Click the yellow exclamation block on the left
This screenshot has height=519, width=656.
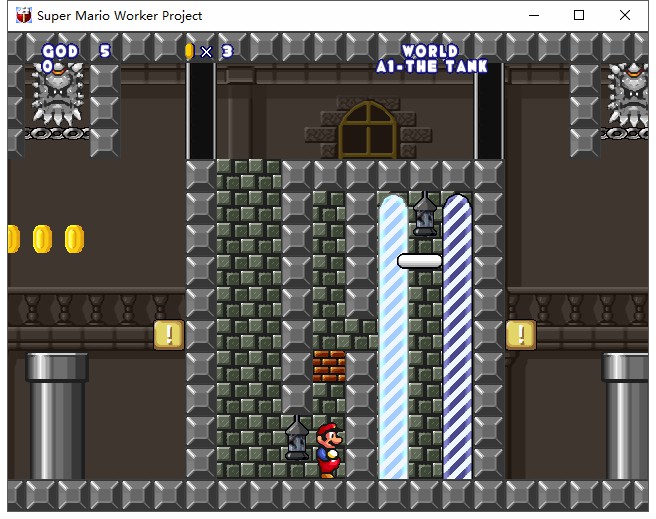(x=169, y=335)
